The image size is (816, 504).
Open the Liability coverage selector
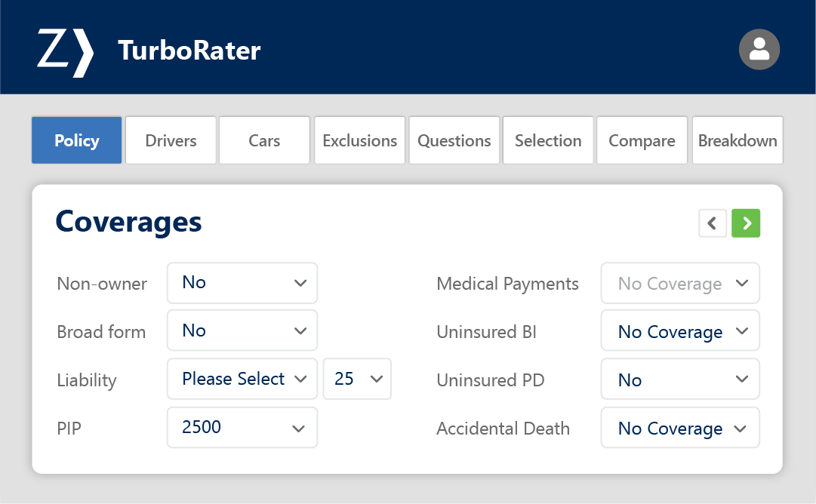242,379
